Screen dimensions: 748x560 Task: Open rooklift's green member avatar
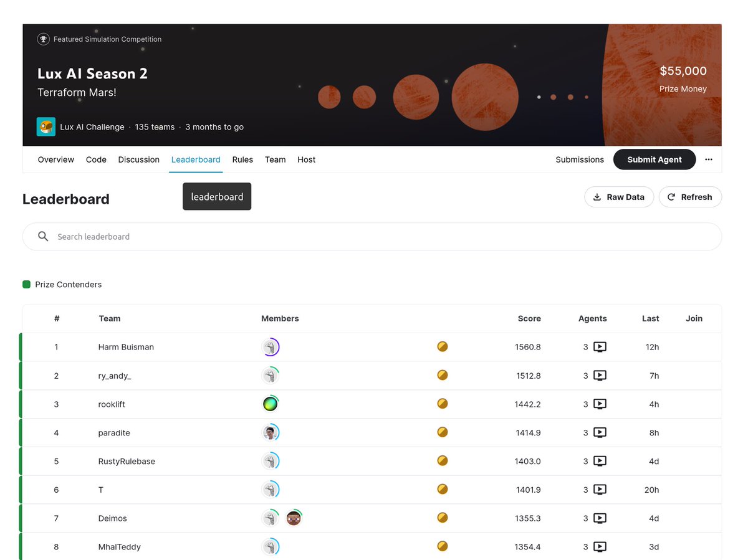pos(271,404)
